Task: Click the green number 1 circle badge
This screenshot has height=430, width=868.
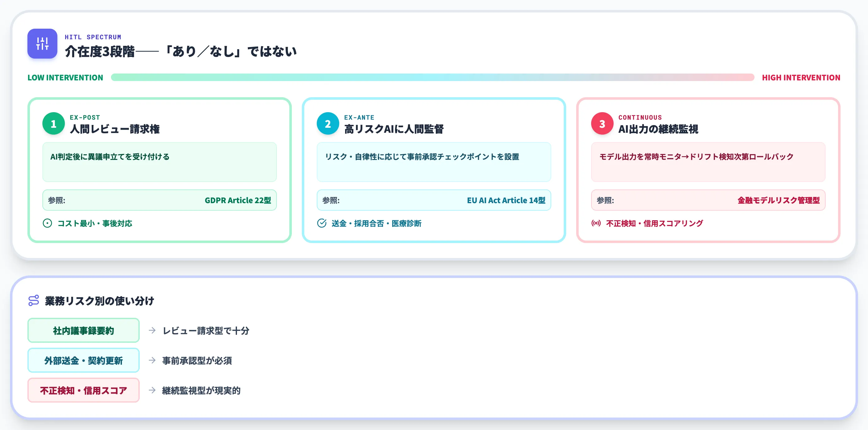Action: 54,124
